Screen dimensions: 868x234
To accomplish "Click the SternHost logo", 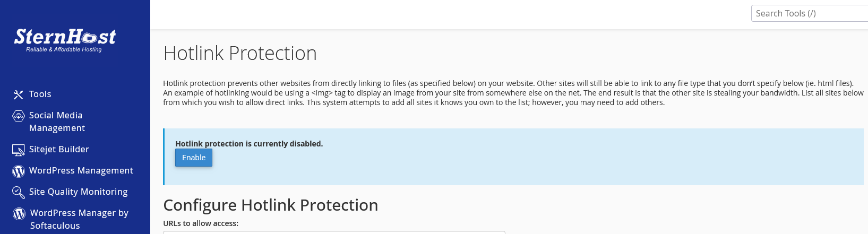I will (64, 39).
